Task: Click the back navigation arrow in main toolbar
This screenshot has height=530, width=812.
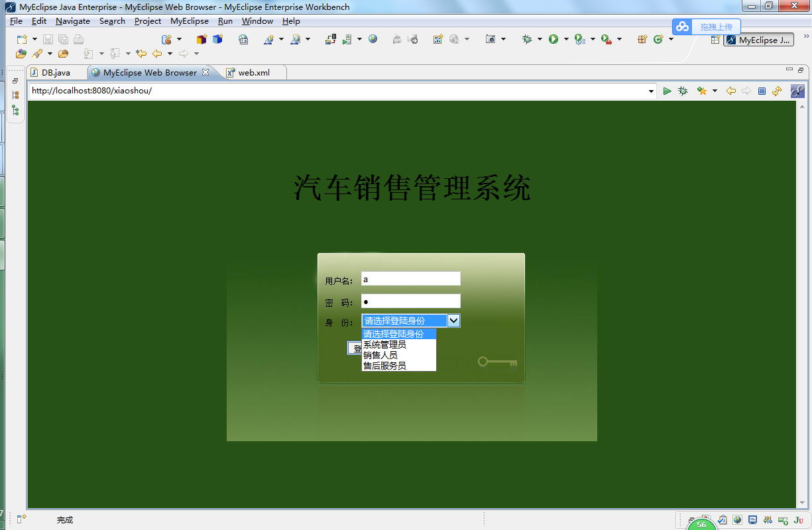Action: (157, 54)
